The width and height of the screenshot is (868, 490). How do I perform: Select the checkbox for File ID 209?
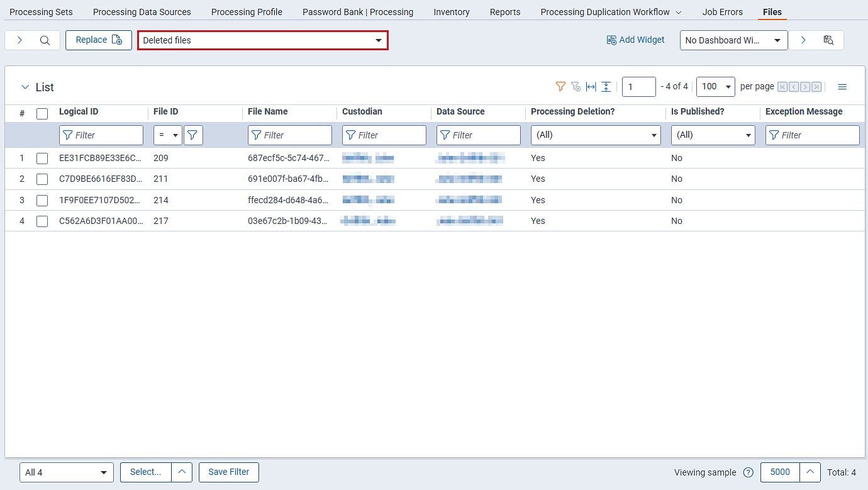point(42,159)
